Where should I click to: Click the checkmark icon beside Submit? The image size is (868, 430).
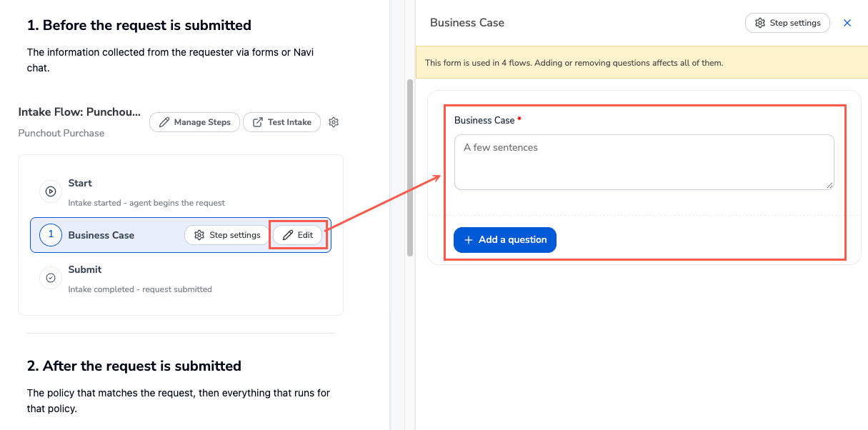(x=51, y=278)
